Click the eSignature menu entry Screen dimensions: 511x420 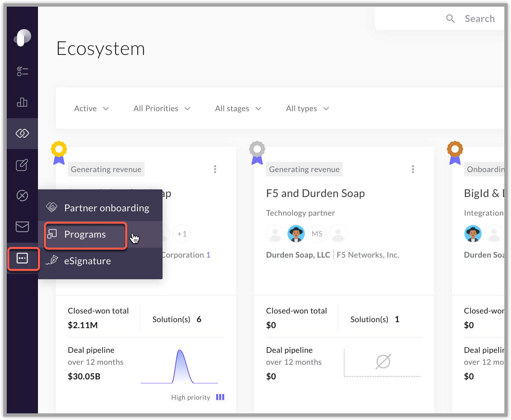coord(87,261)
